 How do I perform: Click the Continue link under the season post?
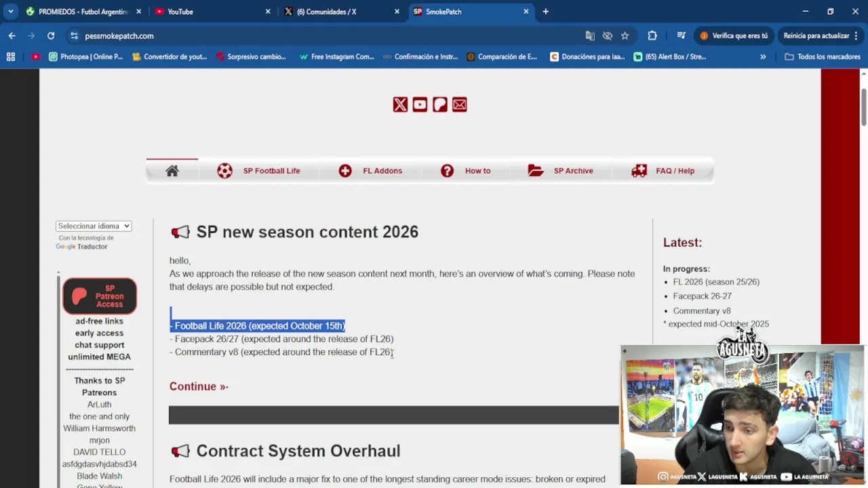pos(199,386)
